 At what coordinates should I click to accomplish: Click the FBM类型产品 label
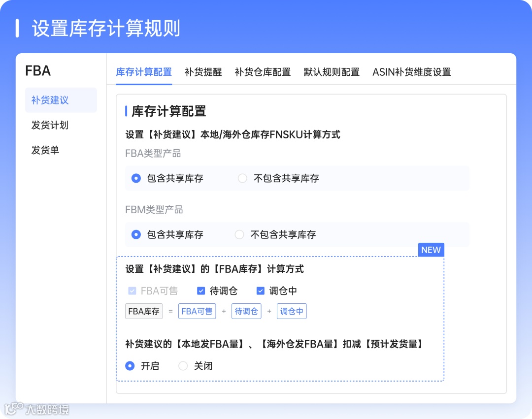pyautogui.click(x=154, y=210)
